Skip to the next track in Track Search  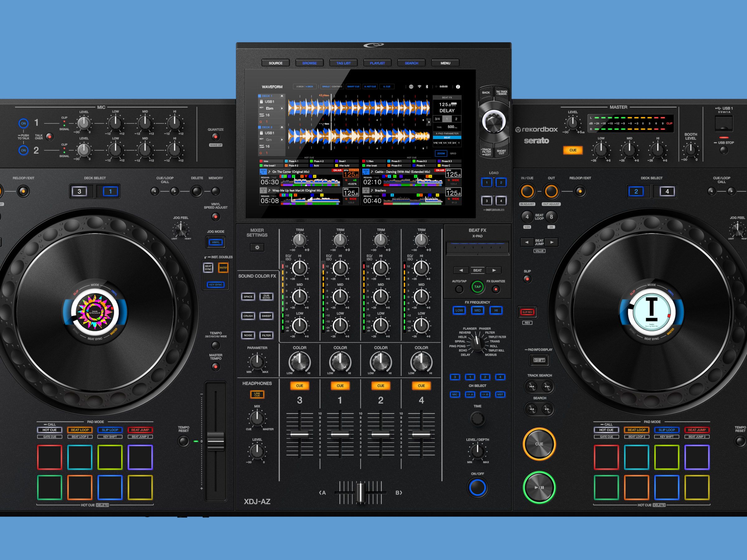tap(547, 386)
